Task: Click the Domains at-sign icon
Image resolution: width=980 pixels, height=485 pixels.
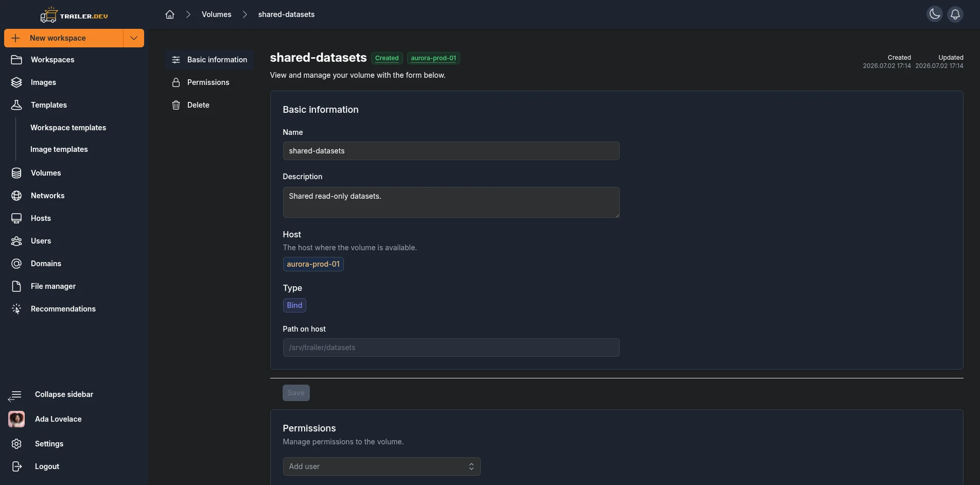Action: tap(16, 264)
